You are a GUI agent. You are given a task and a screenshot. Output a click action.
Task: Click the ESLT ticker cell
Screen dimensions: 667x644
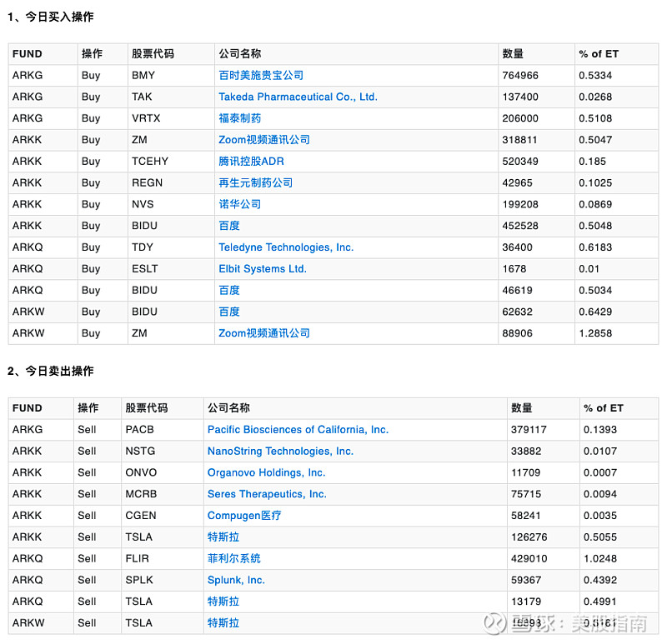(171, 268)
